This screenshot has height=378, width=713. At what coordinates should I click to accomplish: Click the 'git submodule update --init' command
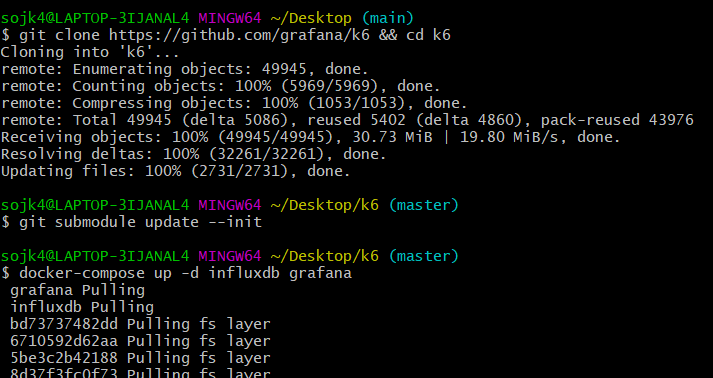click(x=132, y=222)
